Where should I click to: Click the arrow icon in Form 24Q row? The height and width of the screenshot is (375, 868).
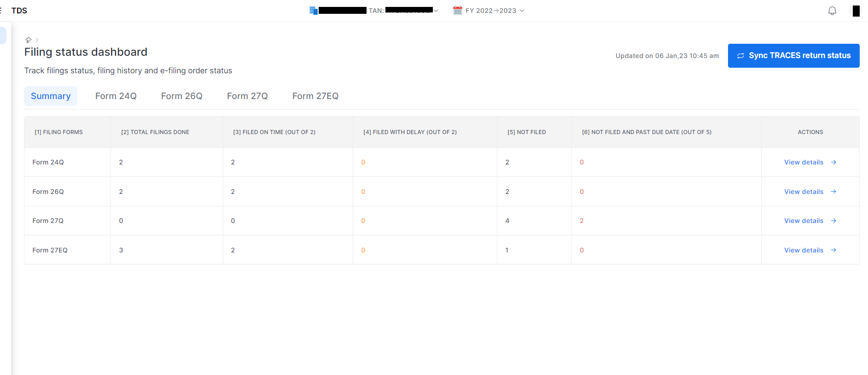click(x=833, y=162)
